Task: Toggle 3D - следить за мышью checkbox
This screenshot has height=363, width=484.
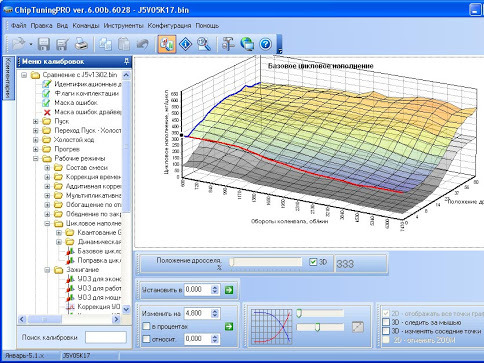Action: 386,322
